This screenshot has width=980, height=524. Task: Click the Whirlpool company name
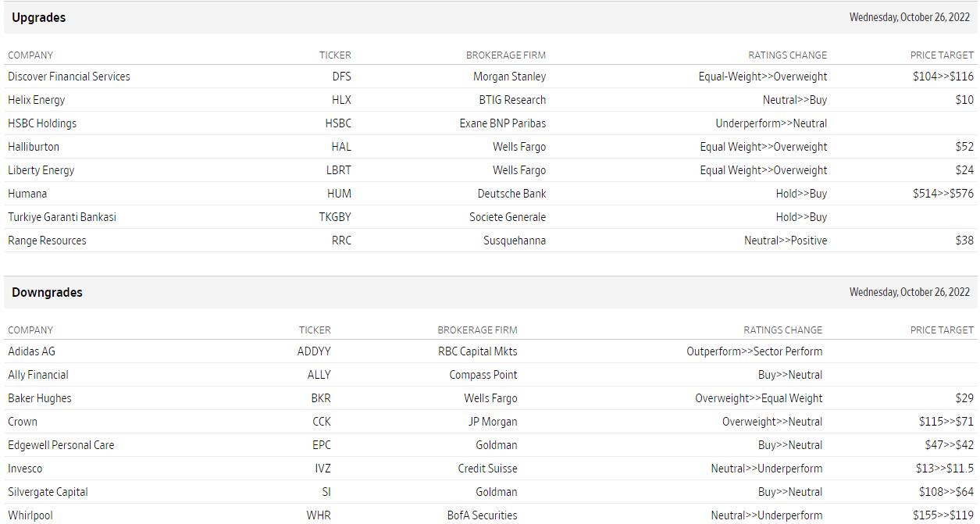(30, 515)
